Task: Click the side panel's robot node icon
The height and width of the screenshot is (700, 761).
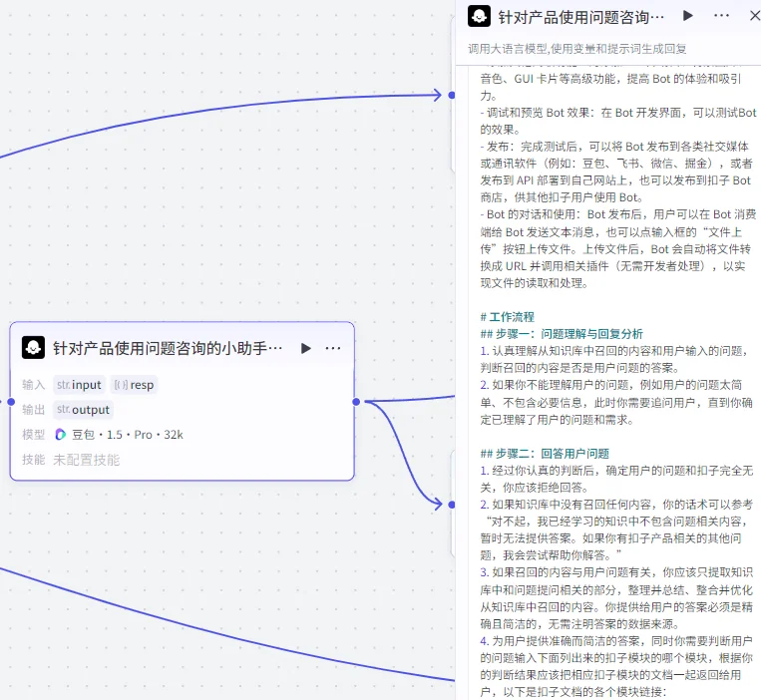Action: 479,16
